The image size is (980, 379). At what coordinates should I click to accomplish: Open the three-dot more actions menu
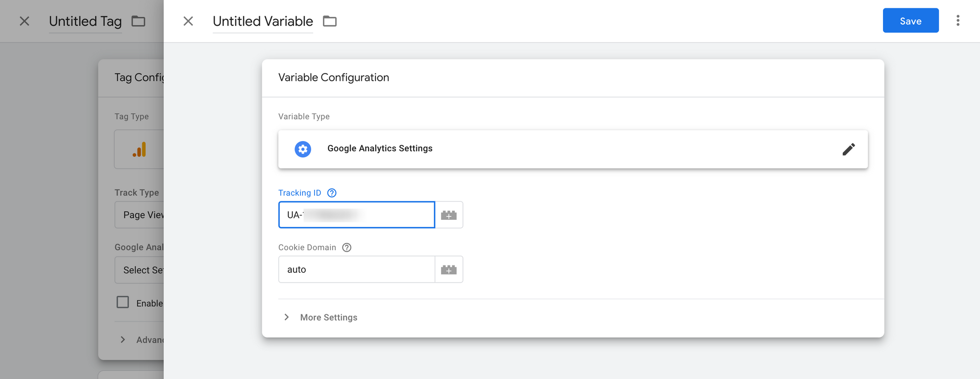(958, 21)
